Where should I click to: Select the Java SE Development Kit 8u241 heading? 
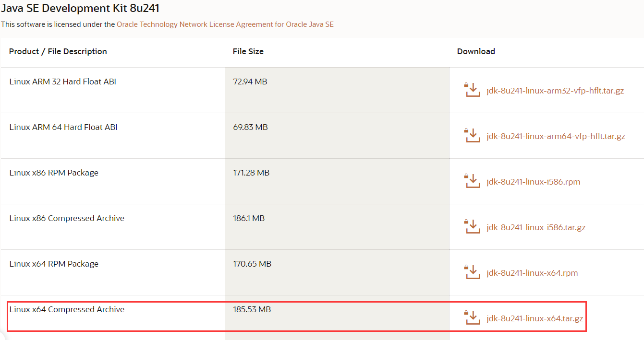80,8
